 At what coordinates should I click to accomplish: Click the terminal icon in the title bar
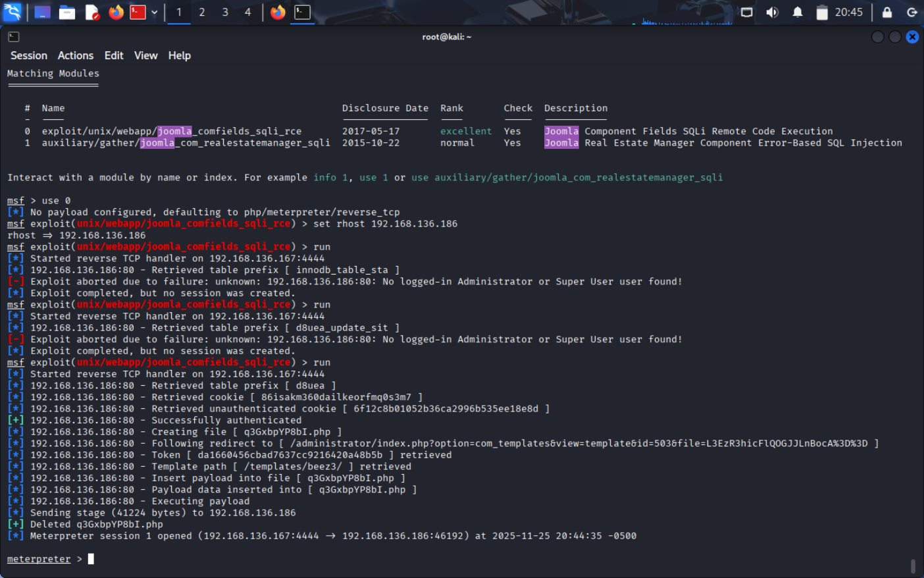coord(14,37)
